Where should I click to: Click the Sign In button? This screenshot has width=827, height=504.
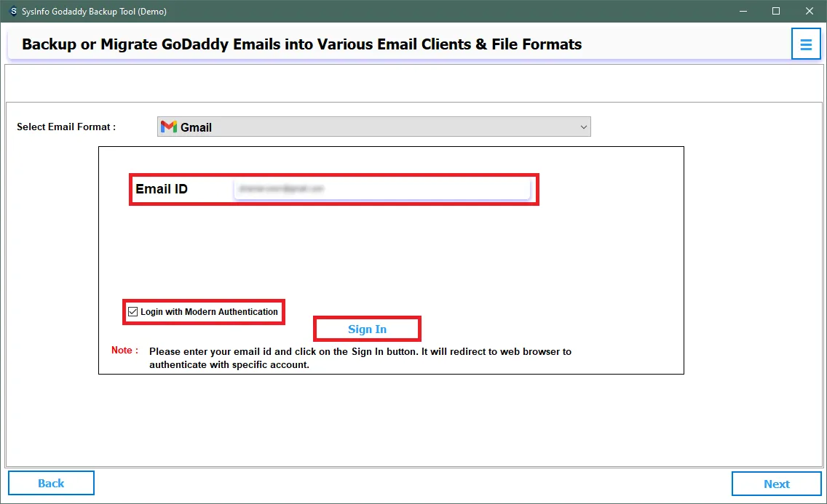[x=367, y=329]
